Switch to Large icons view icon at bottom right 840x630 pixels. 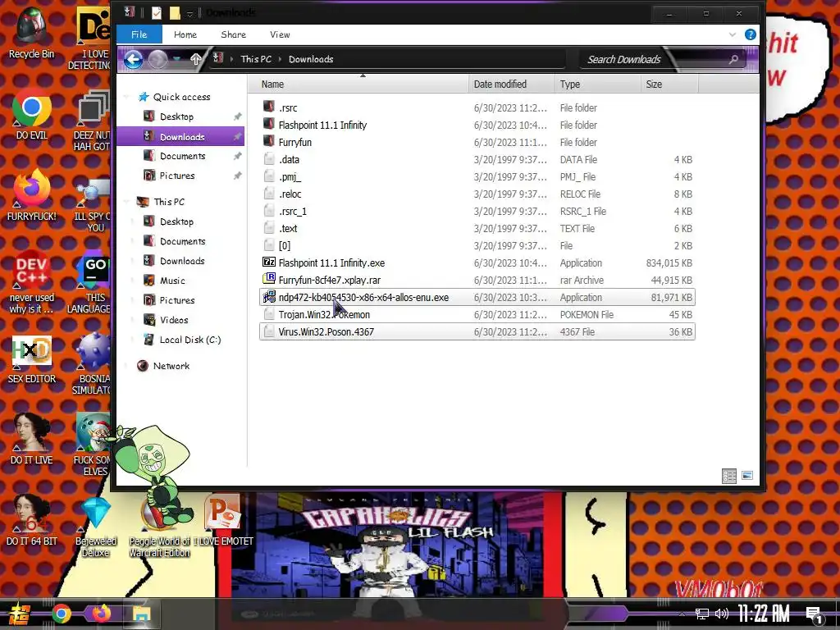pyautogui.click(x=747, y=476)
